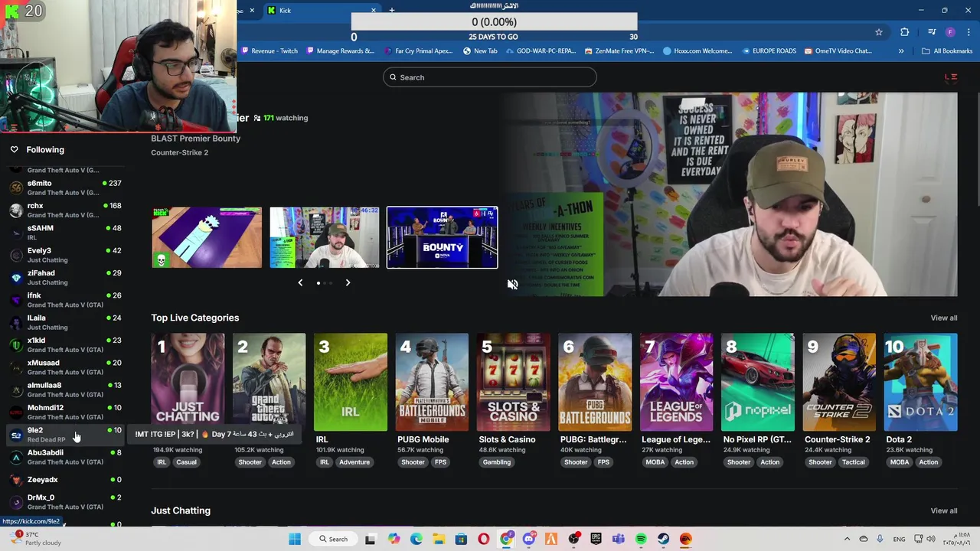Click sSAHM's avatar in Following list
Screen dimensions: 980x551
click(16, 233)
